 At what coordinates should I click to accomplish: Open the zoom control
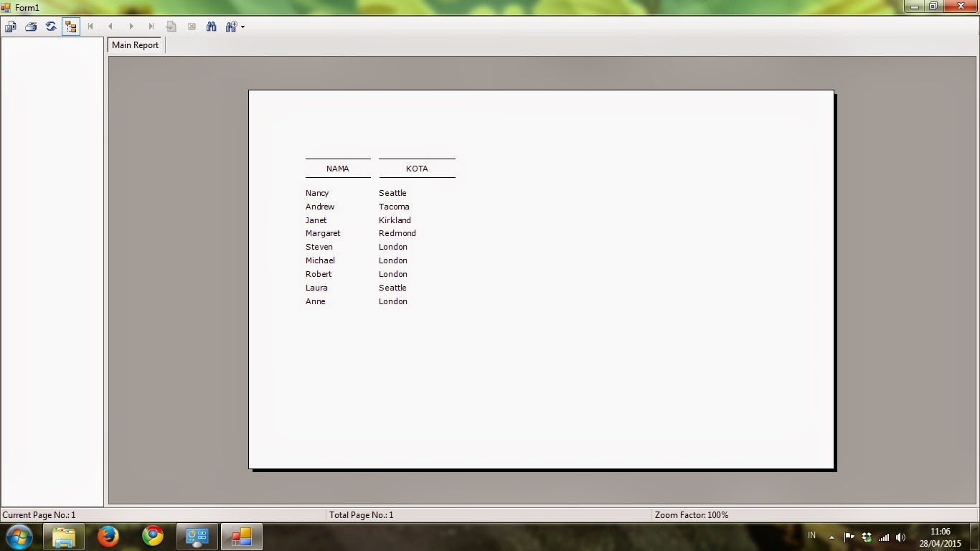click(231, 27)
